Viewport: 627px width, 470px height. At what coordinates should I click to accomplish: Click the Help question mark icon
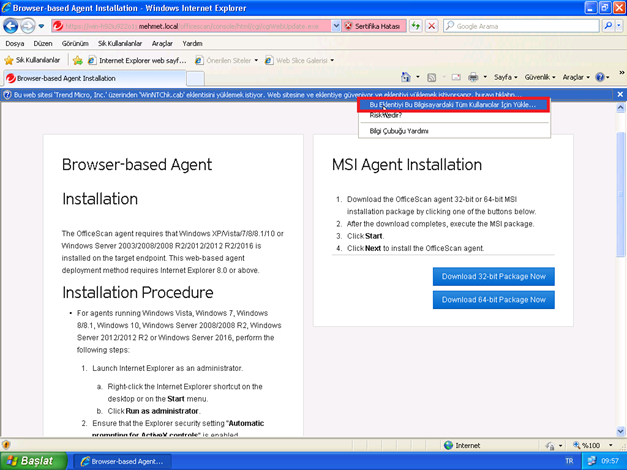pyautogui.click(x=600, y=77)
